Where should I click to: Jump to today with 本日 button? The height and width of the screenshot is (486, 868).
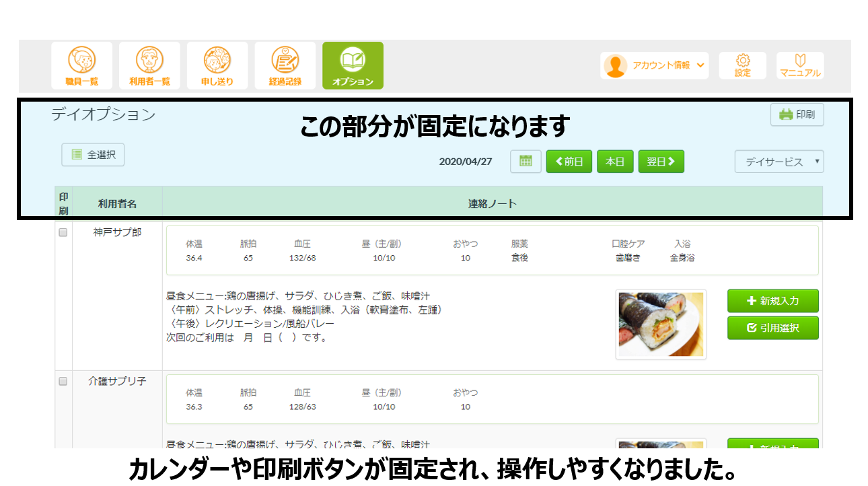[615, 162]
